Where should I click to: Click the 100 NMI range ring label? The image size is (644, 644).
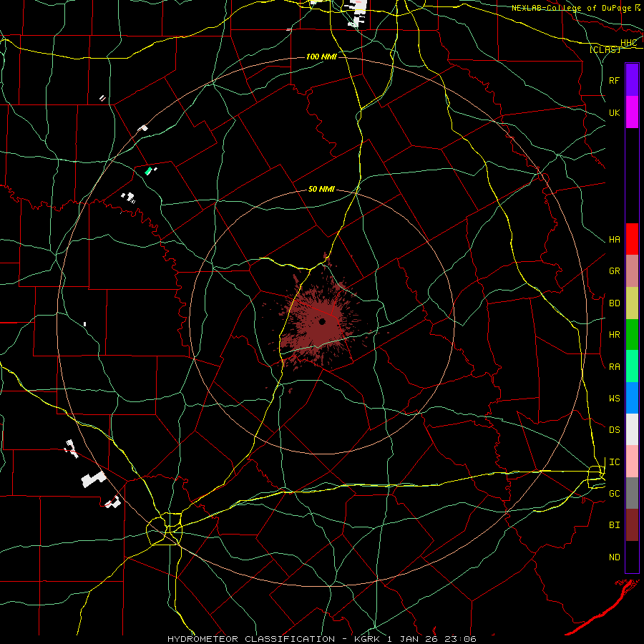[x=321, y=57]
